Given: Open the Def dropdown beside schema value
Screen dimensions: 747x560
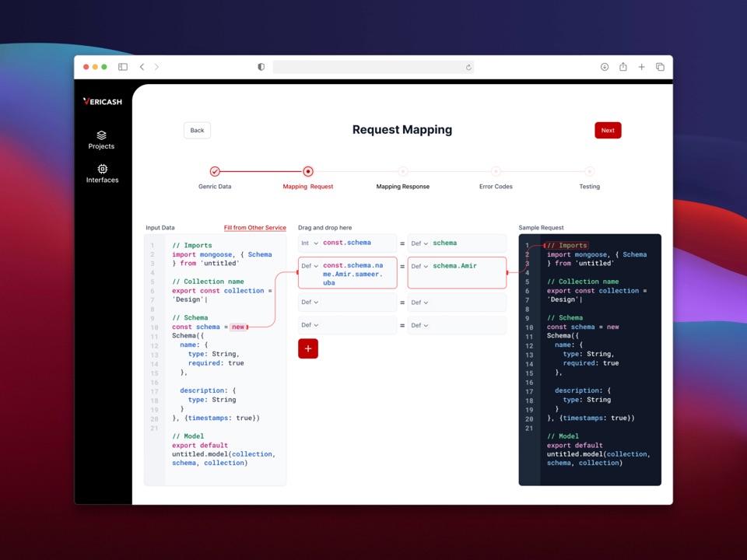Looking at the screenshot, I should click(419, 243).
